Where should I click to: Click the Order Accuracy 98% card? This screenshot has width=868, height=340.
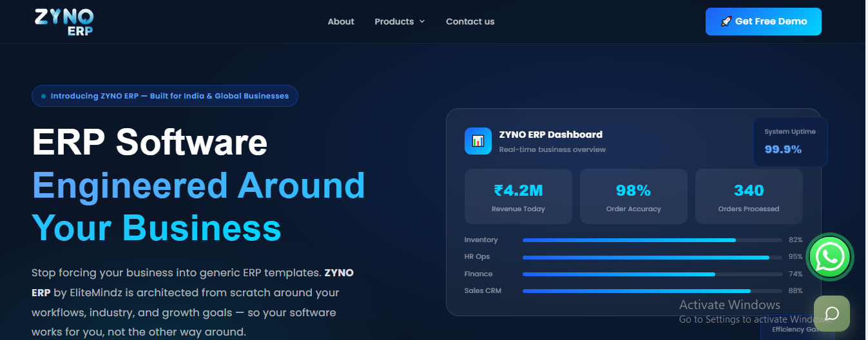tap(633, 196)
